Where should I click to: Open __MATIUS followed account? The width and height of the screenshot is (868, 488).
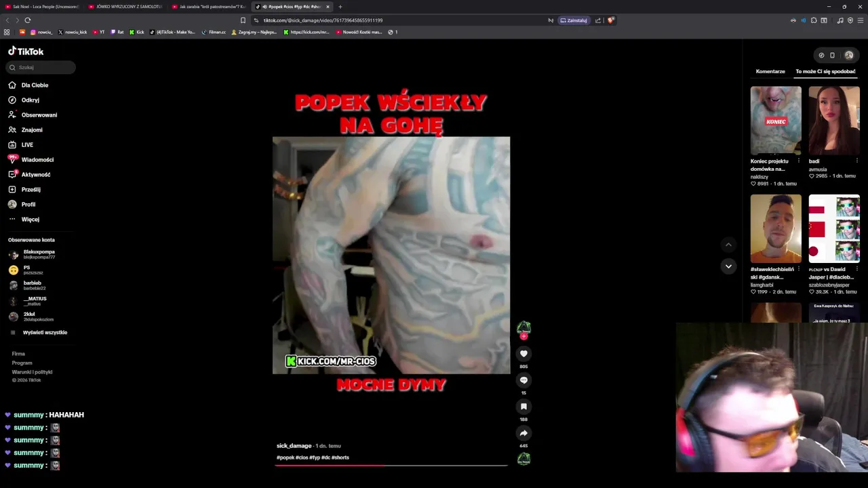pos(28,301)
